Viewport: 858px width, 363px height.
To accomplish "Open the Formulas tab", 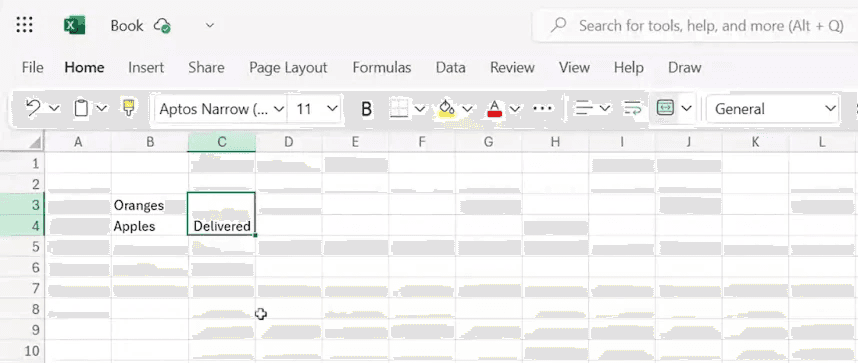I will pos(381,67).
